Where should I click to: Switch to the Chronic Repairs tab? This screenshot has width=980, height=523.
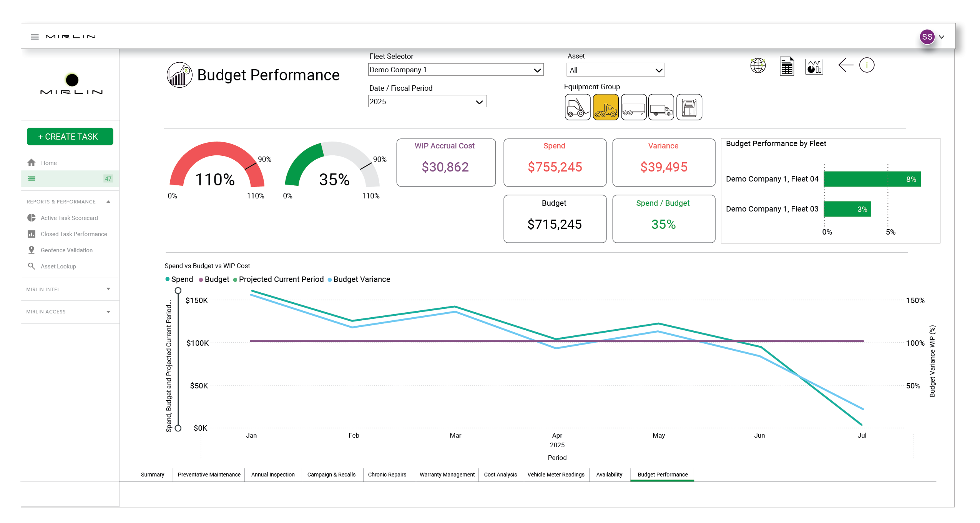[x=387, y=475]
